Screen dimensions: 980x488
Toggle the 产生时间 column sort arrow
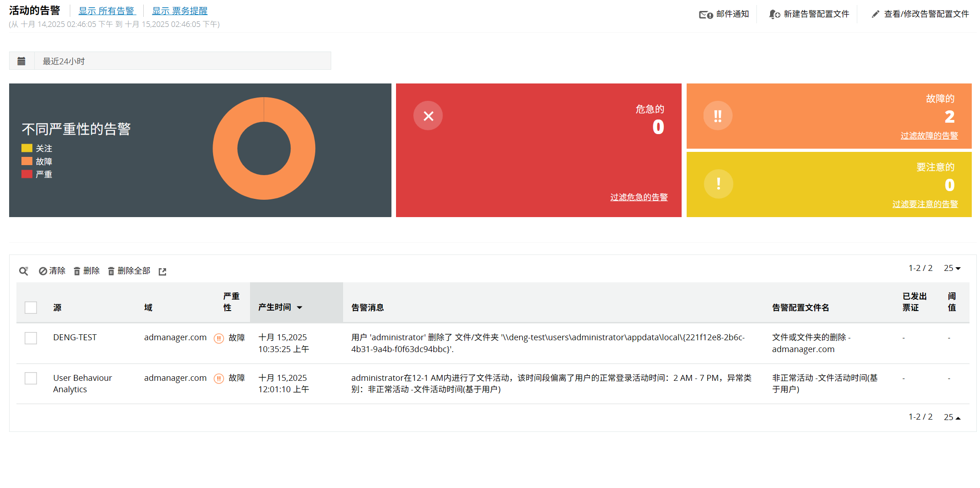pos(300,307)
